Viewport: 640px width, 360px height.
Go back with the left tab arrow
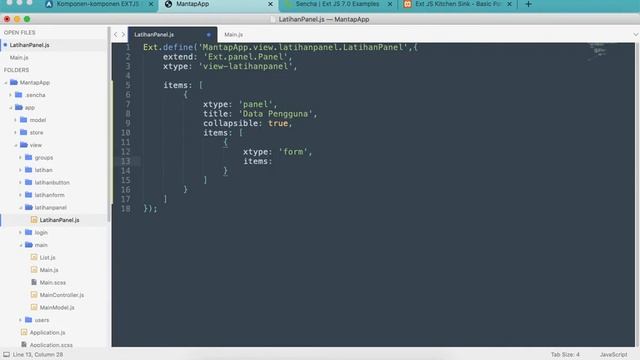click(116, 35)
